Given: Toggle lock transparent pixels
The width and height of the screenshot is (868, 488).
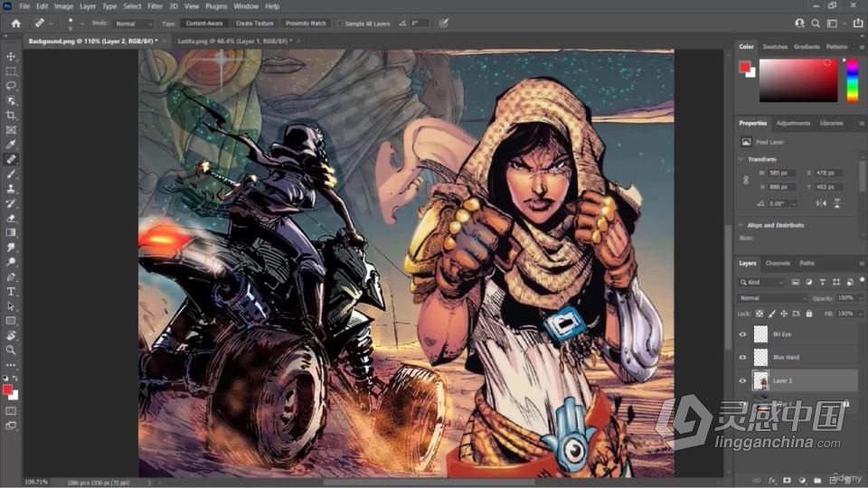Looking at the screenshot, I should [759, 314].
